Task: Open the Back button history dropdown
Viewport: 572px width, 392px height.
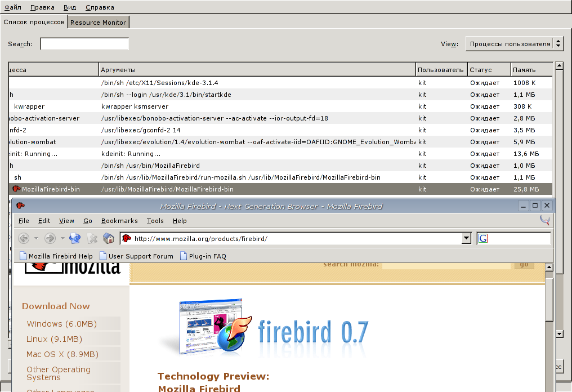Action: tap(36, 238)
